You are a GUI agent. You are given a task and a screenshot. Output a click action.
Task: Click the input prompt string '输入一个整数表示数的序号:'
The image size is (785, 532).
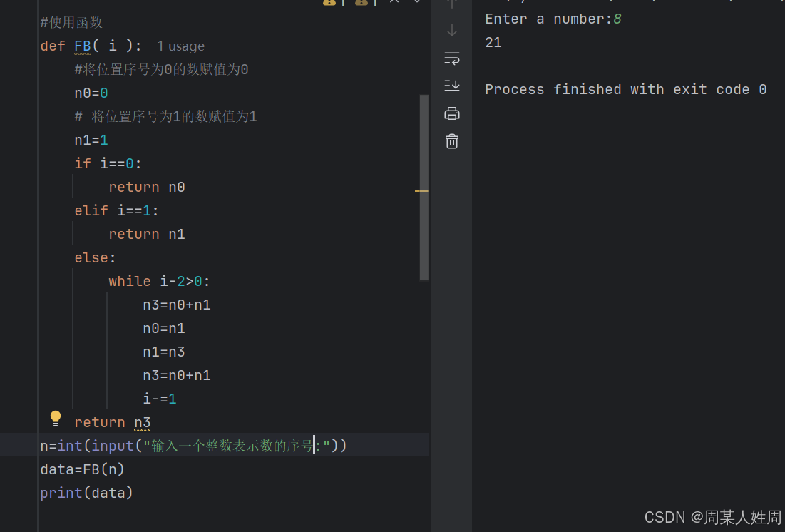tap(236, 446)
